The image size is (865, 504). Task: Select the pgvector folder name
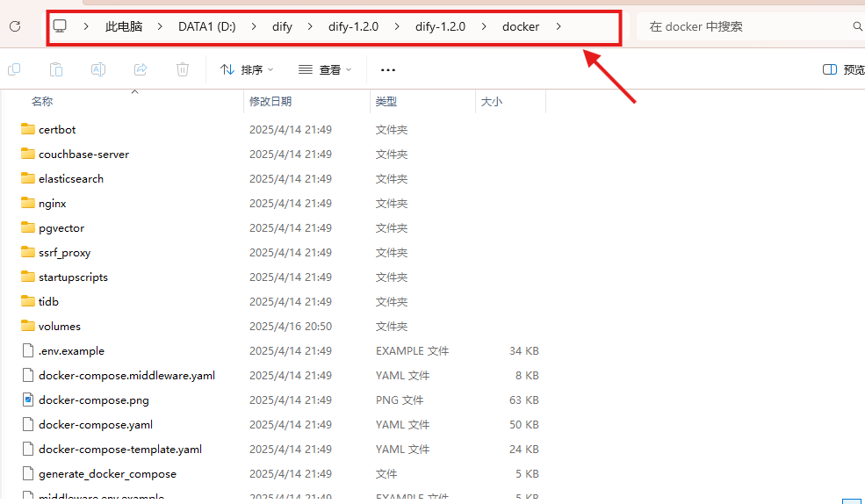[61, 228]
